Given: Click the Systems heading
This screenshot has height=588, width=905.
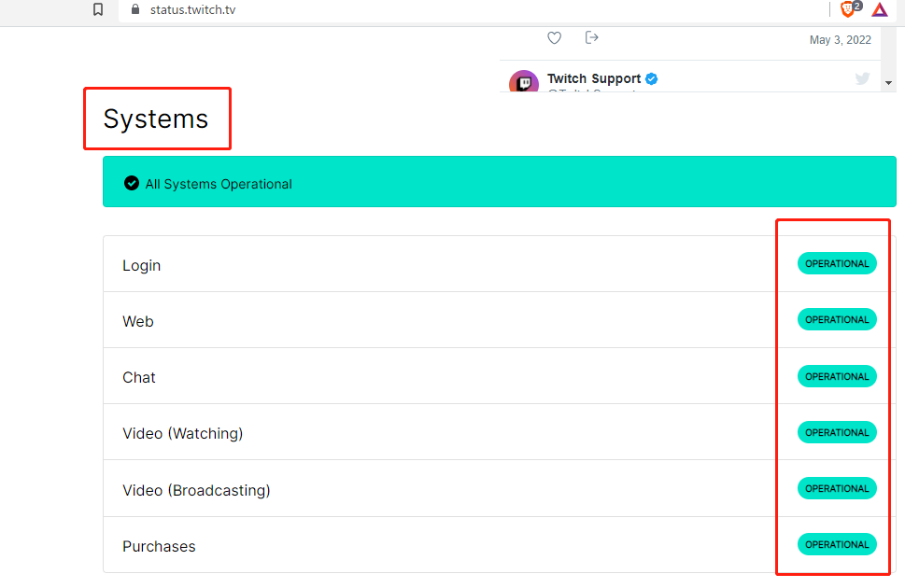Looking at the screenshot, I should (x=156, y=119).
